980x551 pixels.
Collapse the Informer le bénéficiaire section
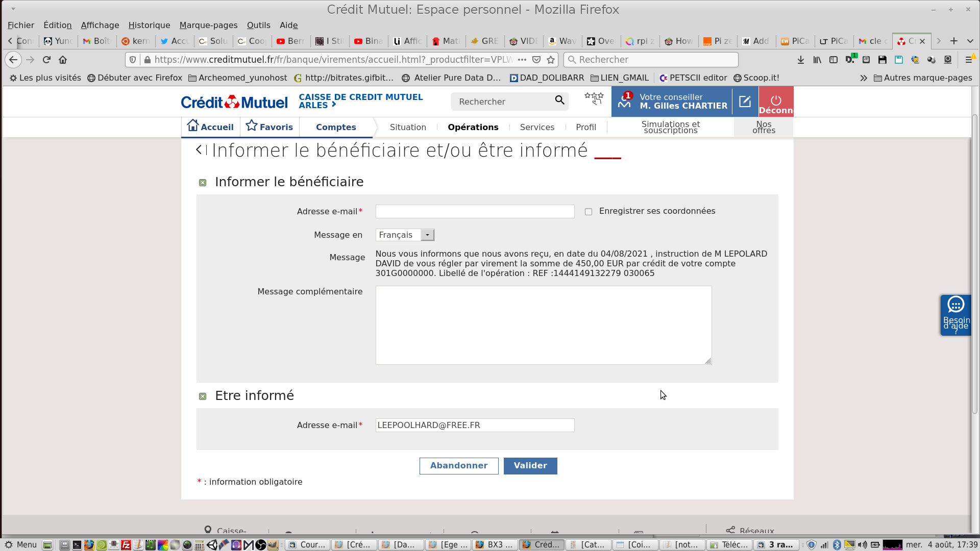pos(203,183)
